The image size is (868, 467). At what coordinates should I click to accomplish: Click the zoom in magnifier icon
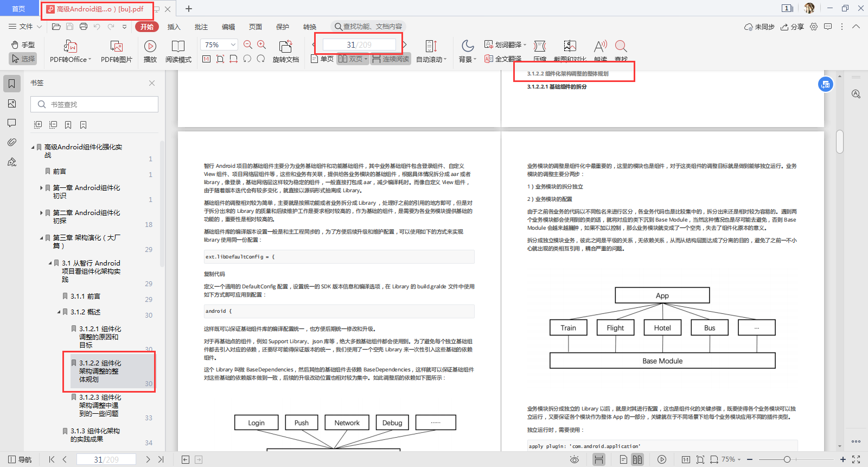(x=261, y=45)
